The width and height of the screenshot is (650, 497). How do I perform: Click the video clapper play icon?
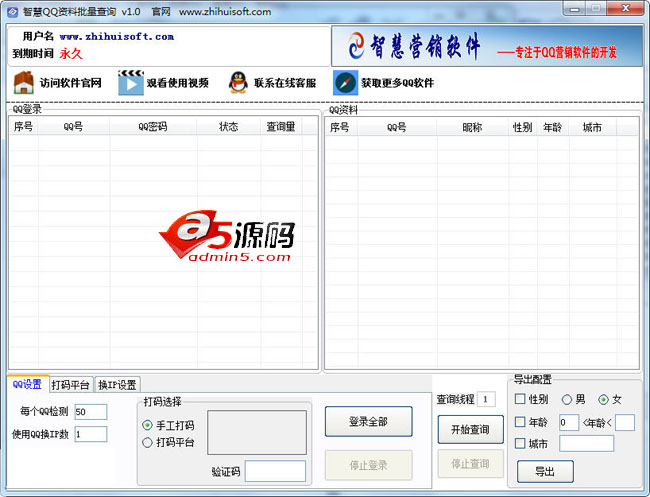(x=131, y=82)
